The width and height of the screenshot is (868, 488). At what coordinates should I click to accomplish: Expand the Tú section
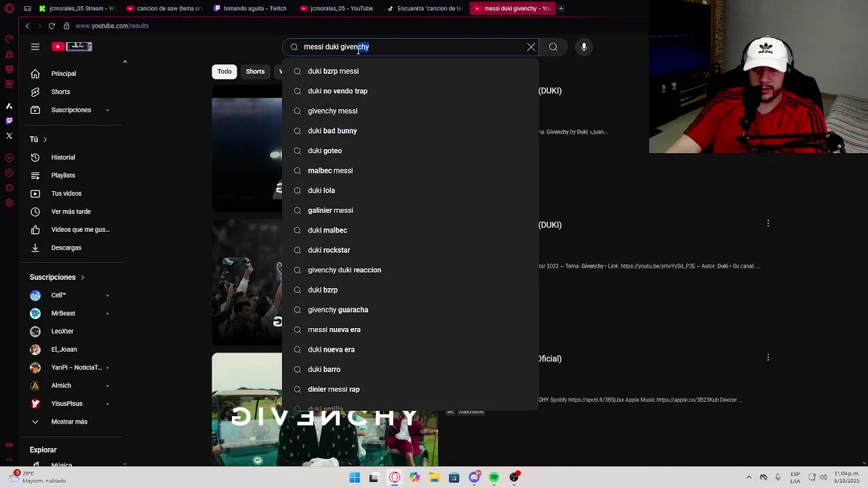coord(38,139)
